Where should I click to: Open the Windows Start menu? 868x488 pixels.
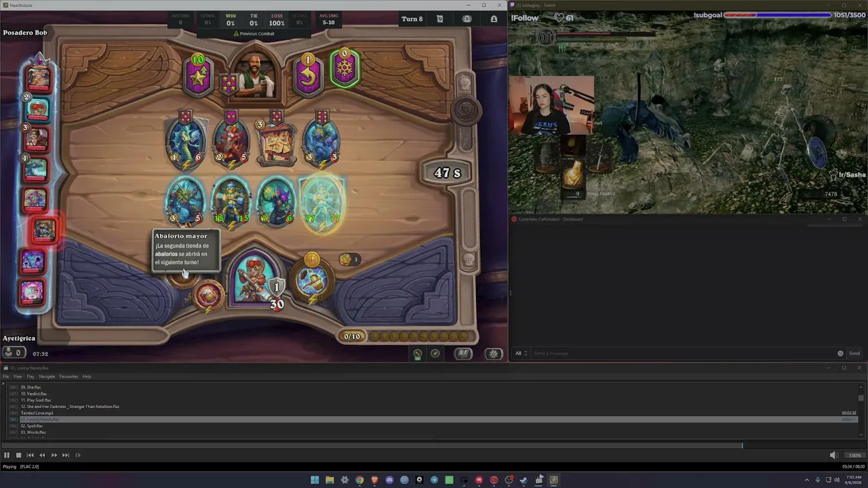(315, 480)
